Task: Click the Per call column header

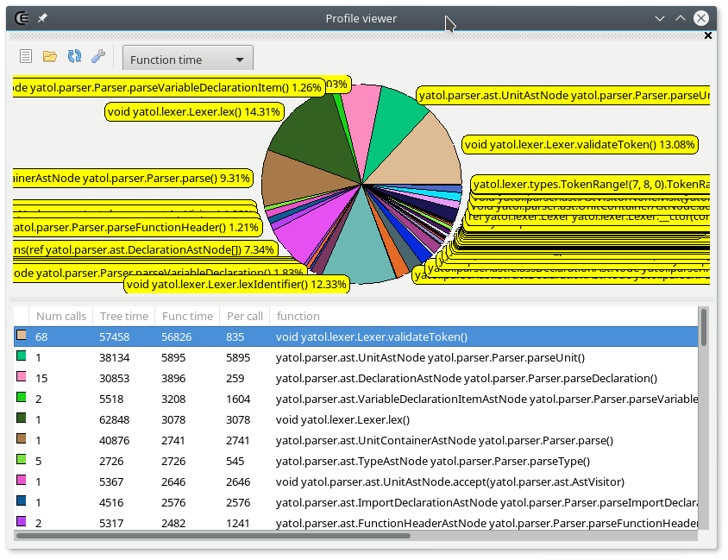Action: click(242, 316)
